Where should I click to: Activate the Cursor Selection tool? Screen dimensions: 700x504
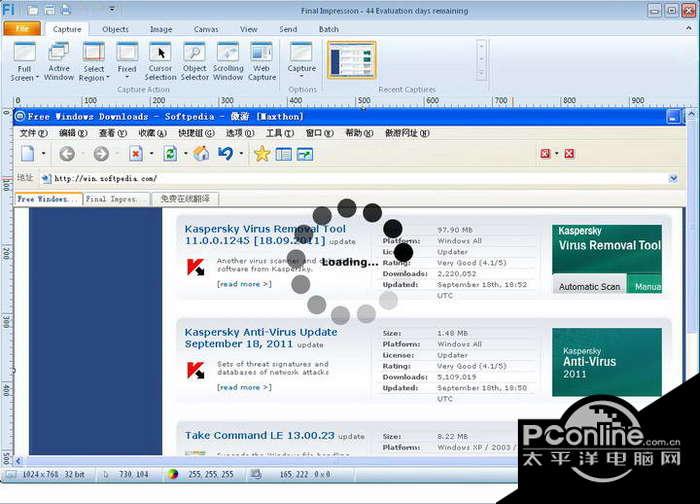[x=160, y=62]
